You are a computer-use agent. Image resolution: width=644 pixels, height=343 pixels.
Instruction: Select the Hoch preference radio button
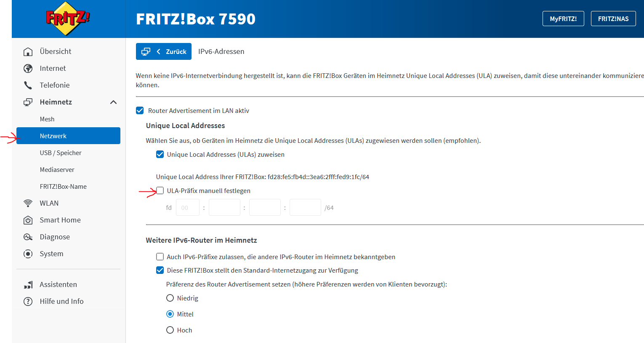170,330
